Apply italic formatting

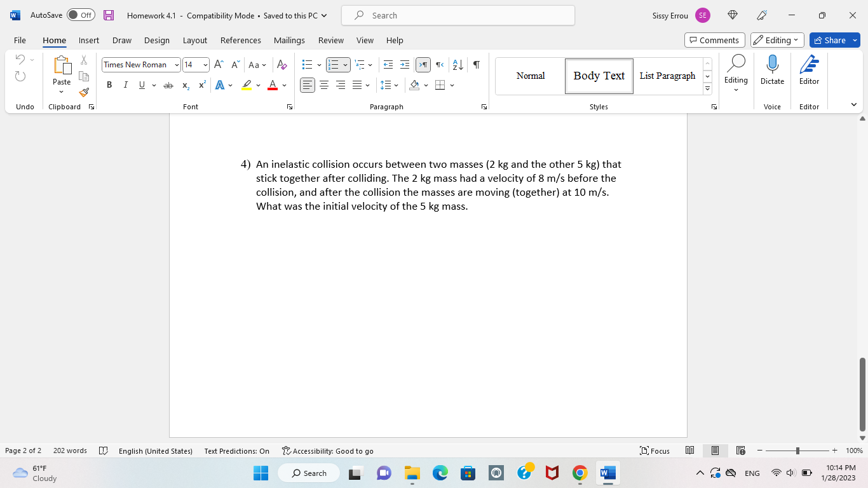125,85
